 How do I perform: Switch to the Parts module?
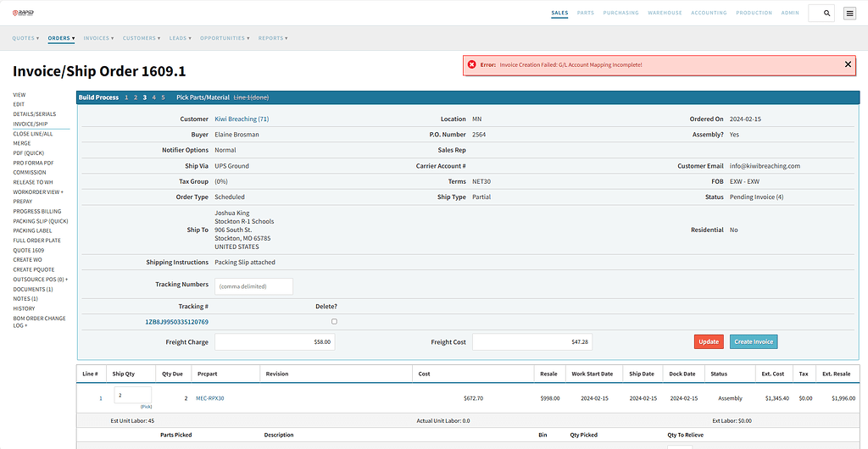585,13
